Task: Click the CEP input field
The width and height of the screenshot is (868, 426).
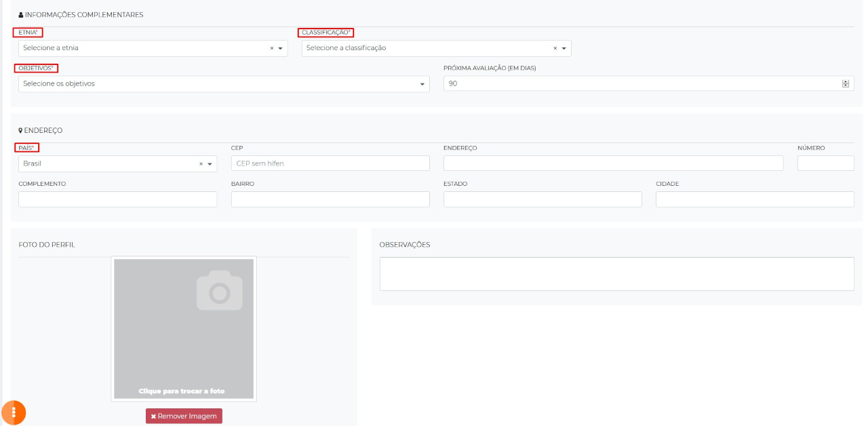Action: [330, 163]
